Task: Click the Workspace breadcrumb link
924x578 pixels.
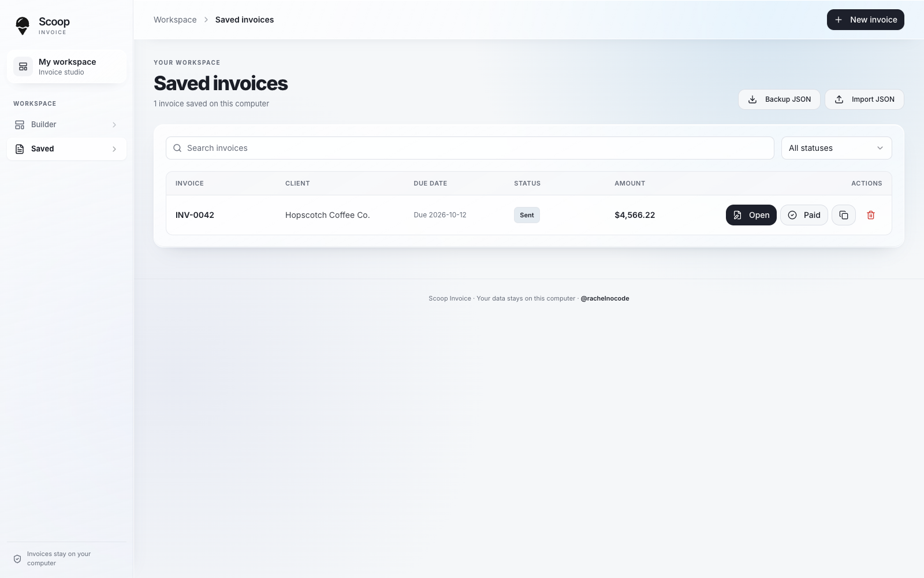Action: (x=175, y=20)
